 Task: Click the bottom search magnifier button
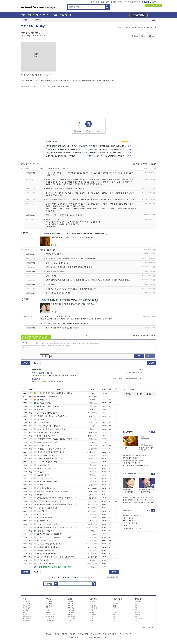(94, 584)
